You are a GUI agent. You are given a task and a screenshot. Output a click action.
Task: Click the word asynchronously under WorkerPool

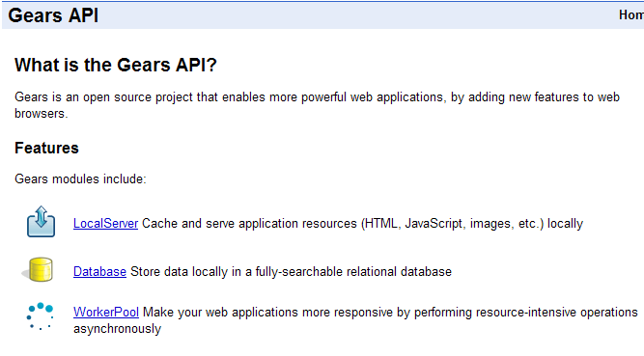pyautogui.click(x=117, y=329)
